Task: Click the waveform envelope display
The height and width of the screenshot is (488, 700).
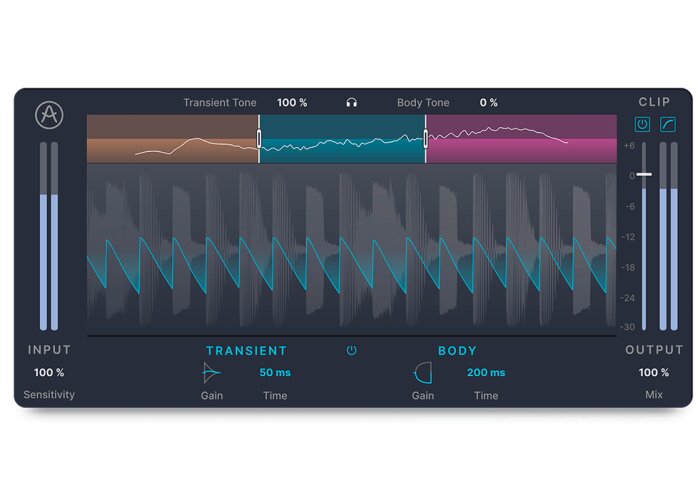Action: click(351, 250)
